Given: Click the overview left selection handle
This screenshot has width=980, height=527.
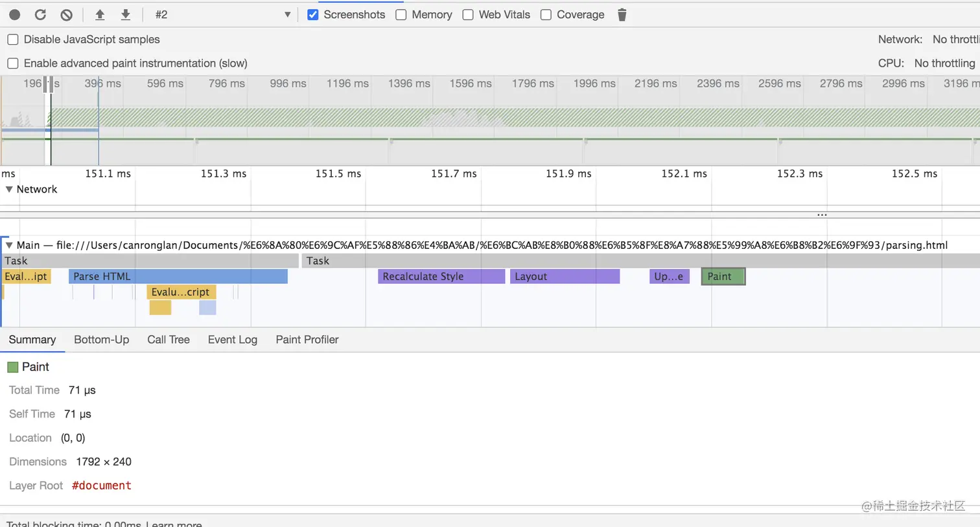Looking at the screenshot, I should [x=46, y=84].
